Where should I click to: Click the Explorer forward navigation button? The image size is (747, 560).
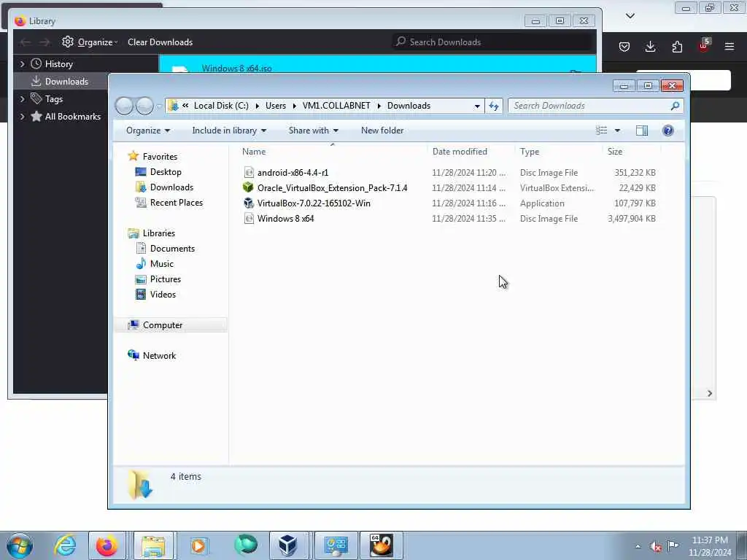point(145,106)
